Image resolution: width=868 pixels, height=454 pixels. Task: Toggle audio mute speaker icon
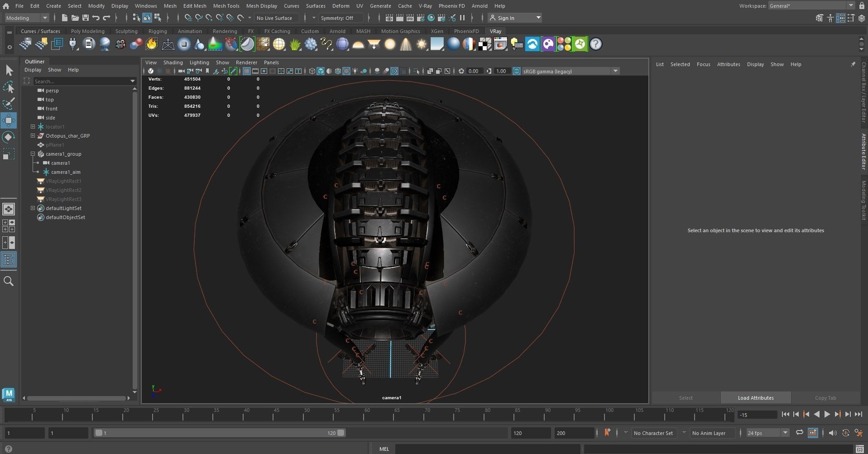click(833, 433)
